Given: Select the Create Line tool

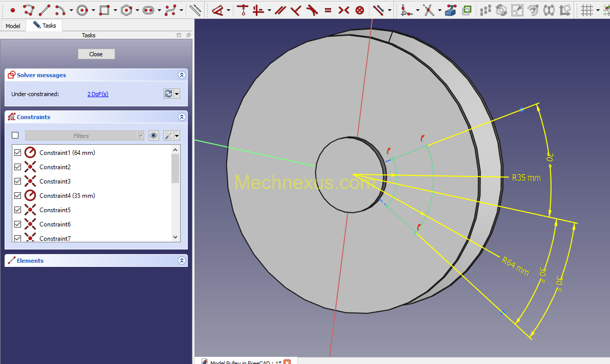Looking at the screenshot, I should click(45, 10).
